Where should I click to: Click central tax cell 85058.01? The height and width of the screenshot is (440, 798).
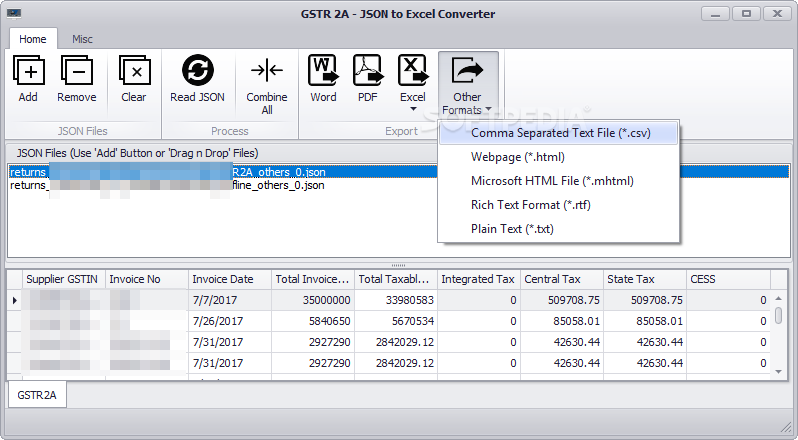point(562,321)
